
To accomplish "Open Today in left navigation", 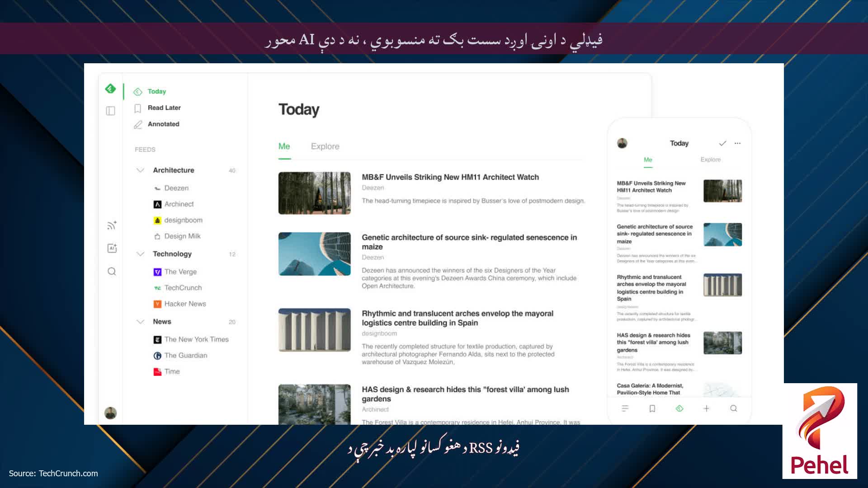I will (x=157, y=91).
